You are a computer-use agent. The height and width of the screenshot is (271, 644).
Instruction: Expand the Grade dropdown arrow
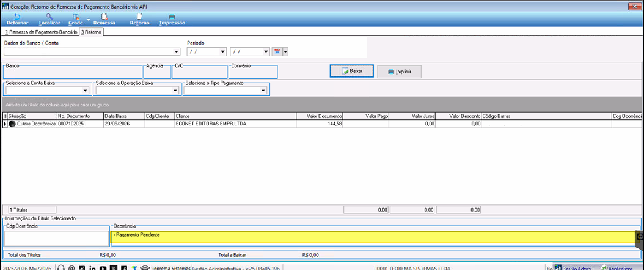click(x=89, y=20)
